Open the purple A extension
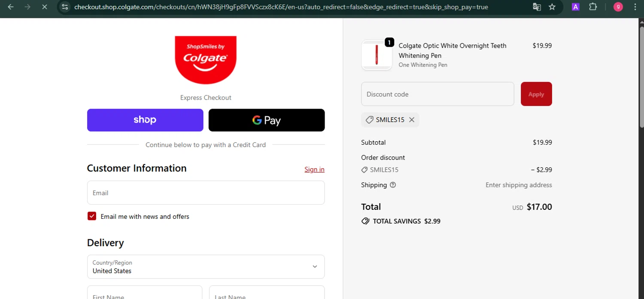644x299 pixels. click(x=576, y=7)
